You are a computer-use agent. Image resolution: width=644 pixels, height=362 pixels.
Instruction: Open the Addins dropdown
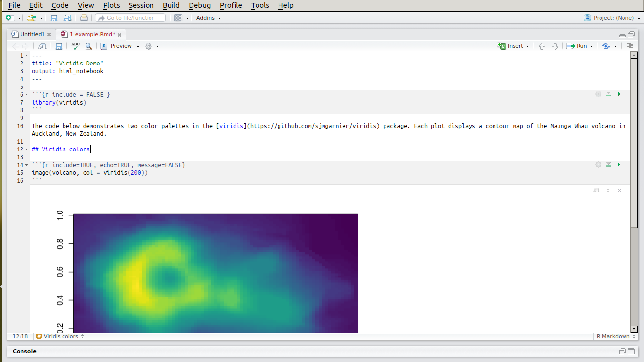pyautogui.click(x=209, y=18)
